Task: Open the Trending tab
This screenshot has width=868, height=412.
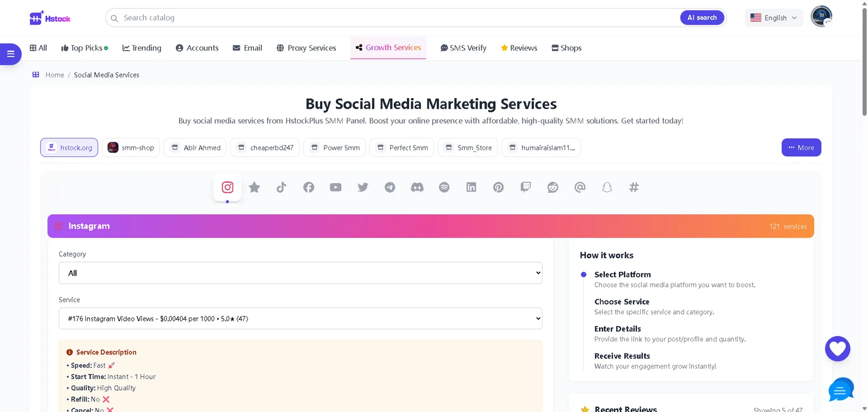Action: click(x=142, y=48)
